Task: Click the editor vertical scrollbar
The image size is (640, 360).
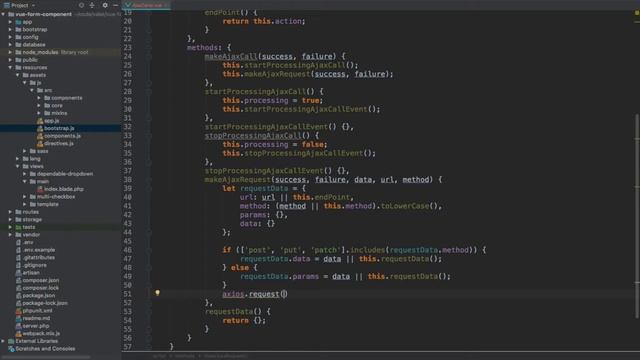Action: coord(637,216)
